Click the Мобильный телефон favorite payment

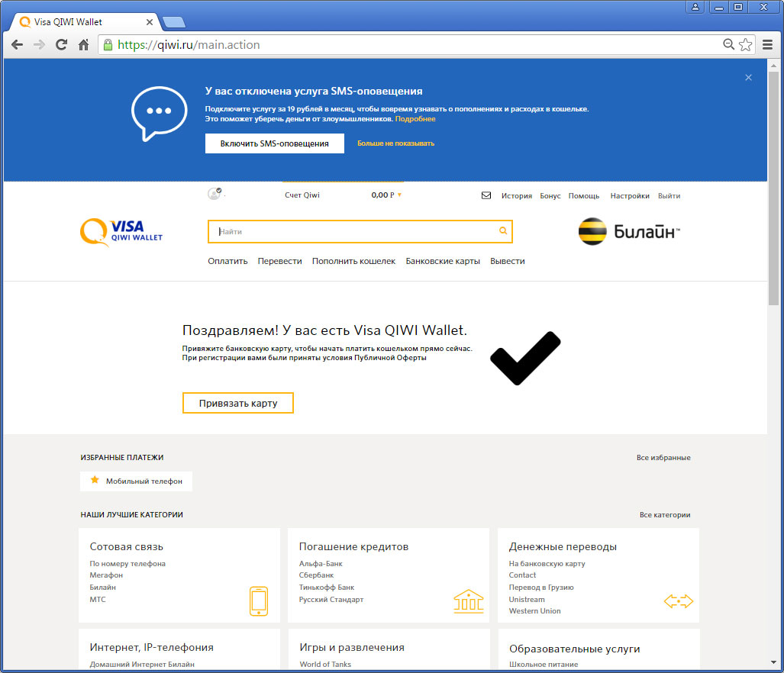[x=136, y=481]
